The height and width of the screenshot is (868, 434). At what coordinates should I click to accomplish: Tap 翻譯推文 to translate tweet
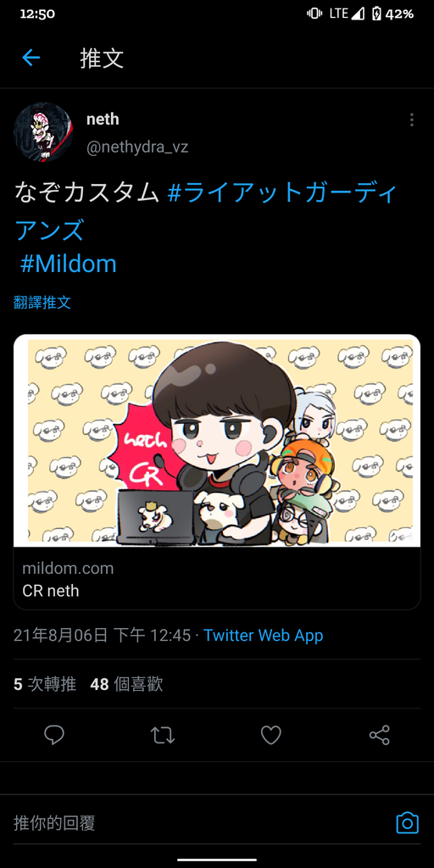point(42,303)
